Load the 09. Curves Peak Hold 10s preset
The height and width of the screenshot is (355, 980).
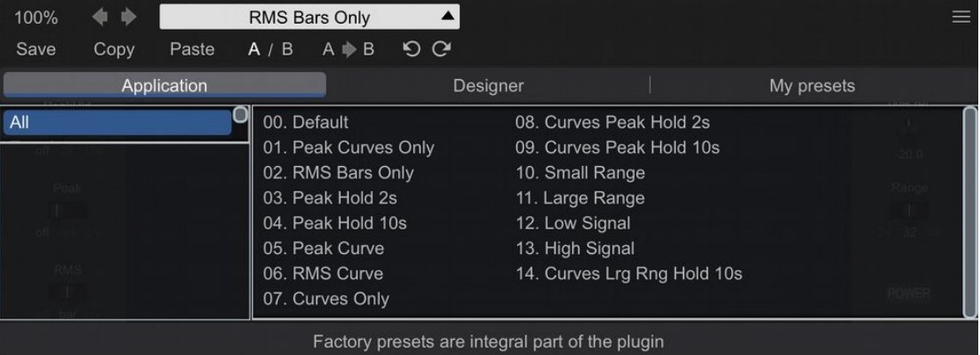[x=617, y=148]
